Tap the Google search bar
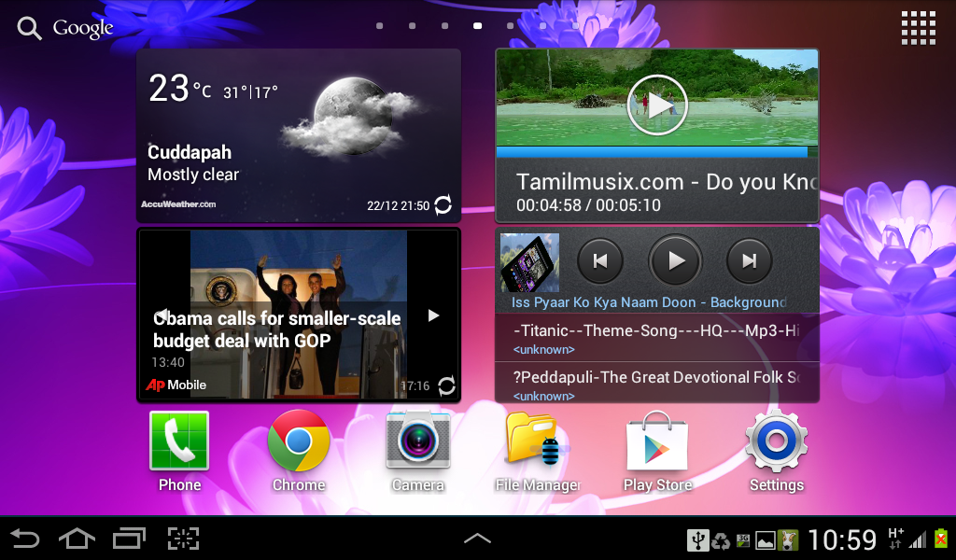Viewport: 956px width, 560px height. point(65,28)
